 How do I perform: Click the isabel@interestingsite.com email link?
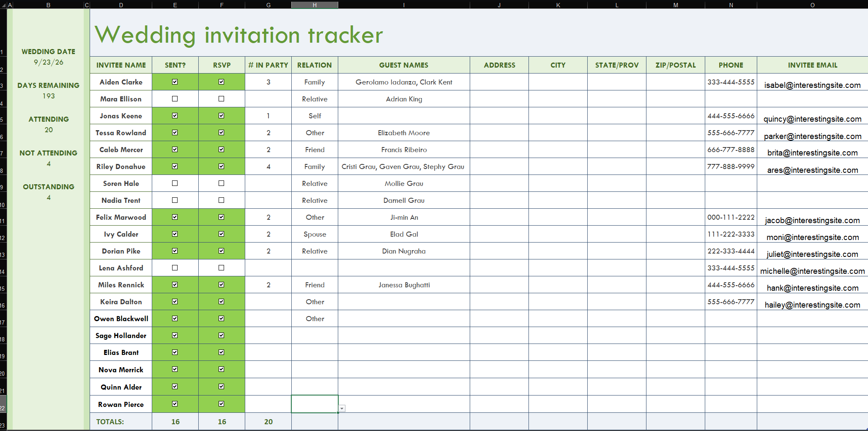[812, 85]
